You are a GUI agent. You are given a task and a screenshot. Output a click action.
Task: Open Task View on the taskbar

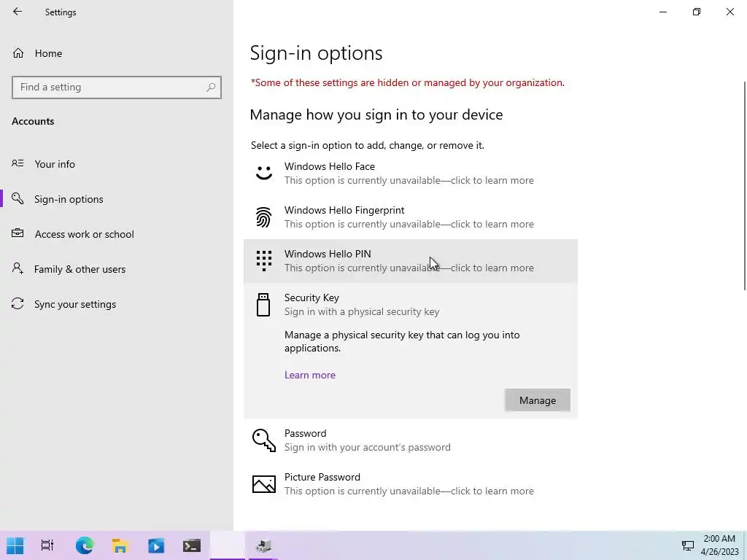coord(47,545)
